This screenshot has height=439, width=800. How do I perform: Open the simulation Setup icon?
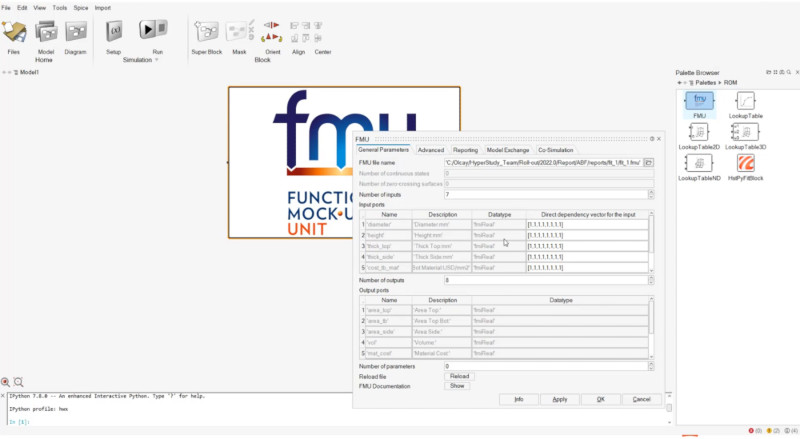(x=114, y=32)
